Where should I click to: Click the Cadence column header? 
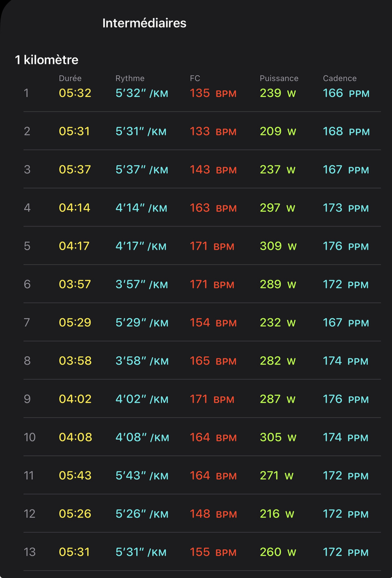[340, 78]
